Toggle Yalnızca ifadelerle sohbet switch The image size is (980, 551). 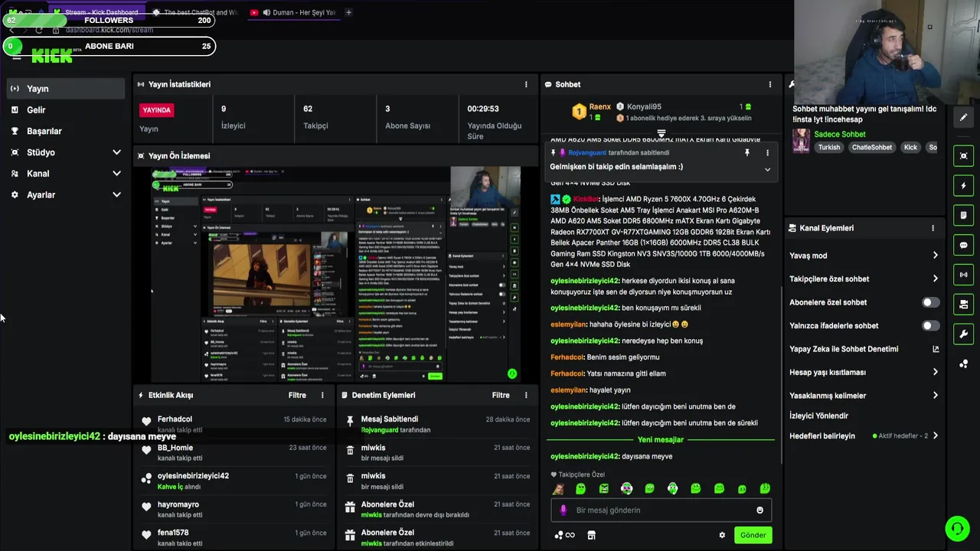(930, 325)
